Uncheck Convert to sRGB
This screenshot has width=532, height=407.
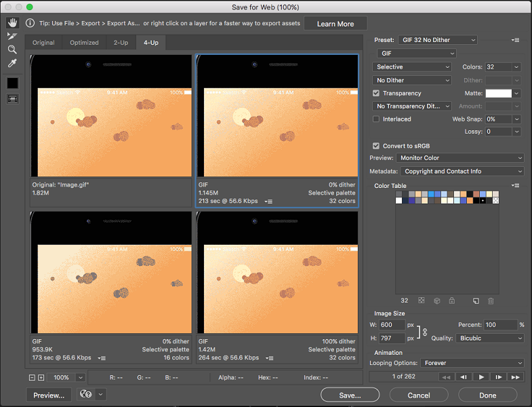coord(376,146)
